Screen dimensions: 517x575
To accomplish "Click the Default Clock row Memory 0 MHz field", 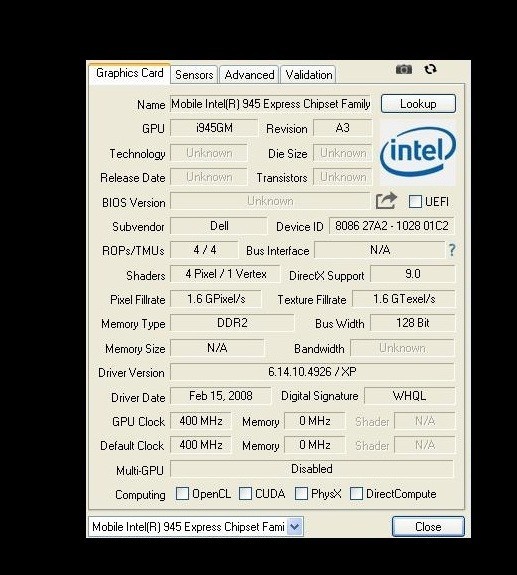I will coord(315,445).
